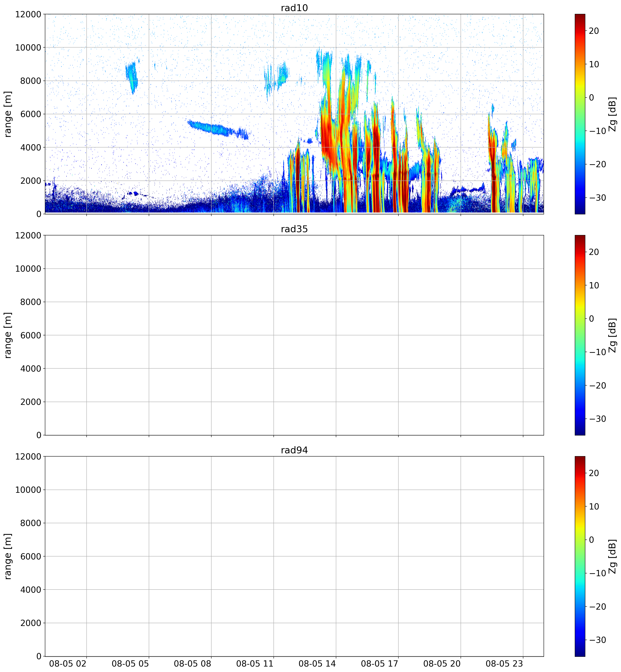The width and height of the screenshot is (621, 672).
Task: Select the '08-05 05' x-axis tick label
Action: click(130, 664)
